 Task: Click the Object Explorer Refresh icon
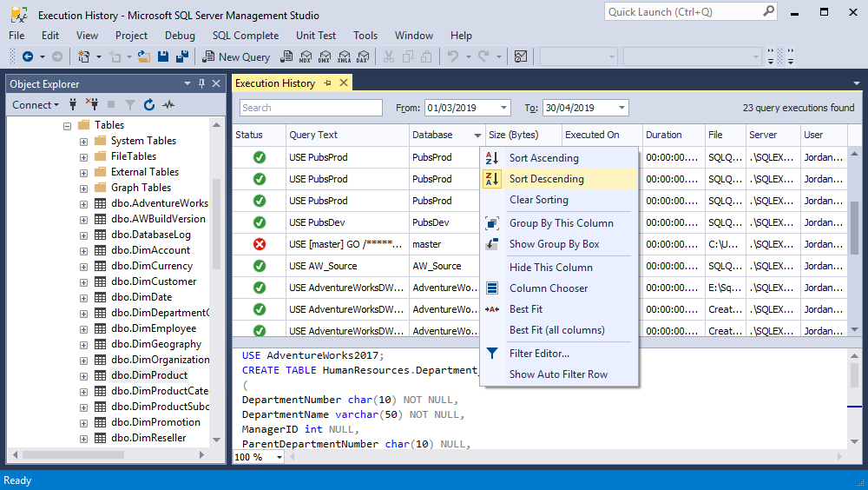149,104
